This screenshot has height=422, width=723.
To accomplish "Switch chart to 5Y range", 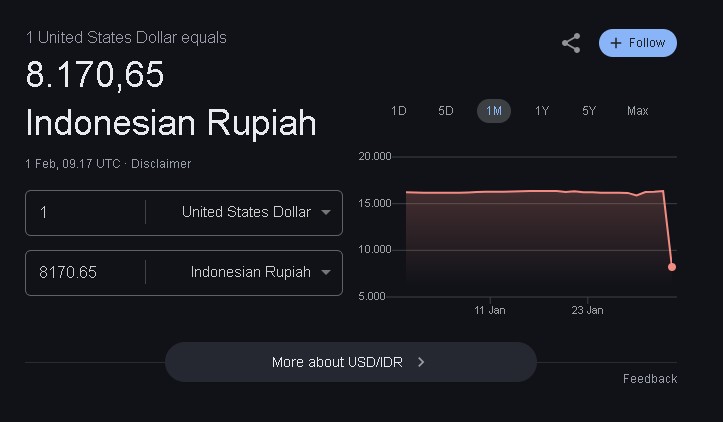I will pyautogui.click(x=589, y=111).
